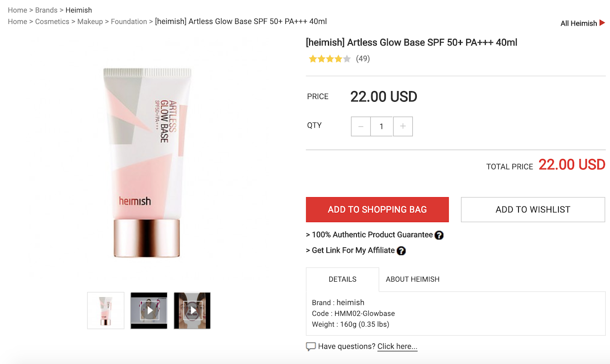Go to Foundation in the breadcrumb
Image resolution: width=610 pixels, height=364 pixels.
pos(129,22)
